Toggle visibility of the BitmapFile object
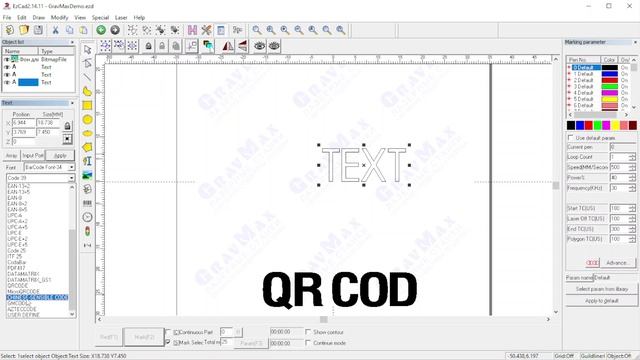Screen dimensions: 640x360 click(7, 59)
